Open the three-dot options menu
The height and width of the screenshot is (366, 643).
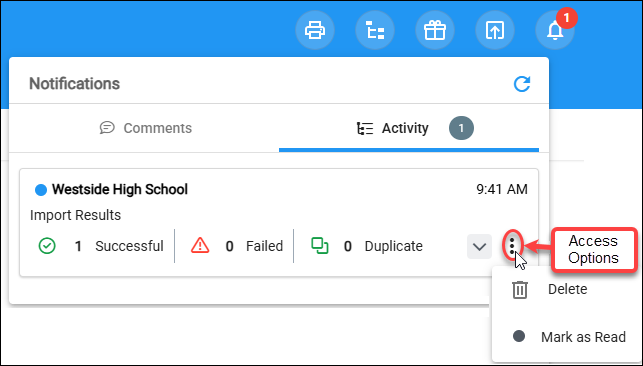[512, 246]
